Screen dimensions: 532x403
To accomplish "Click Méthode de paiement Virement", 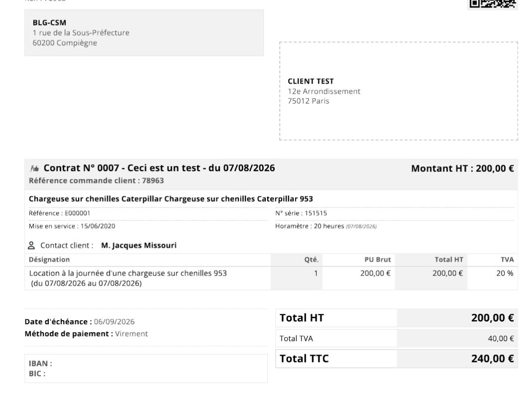I will pyautogui.click(x=86, y=334).
